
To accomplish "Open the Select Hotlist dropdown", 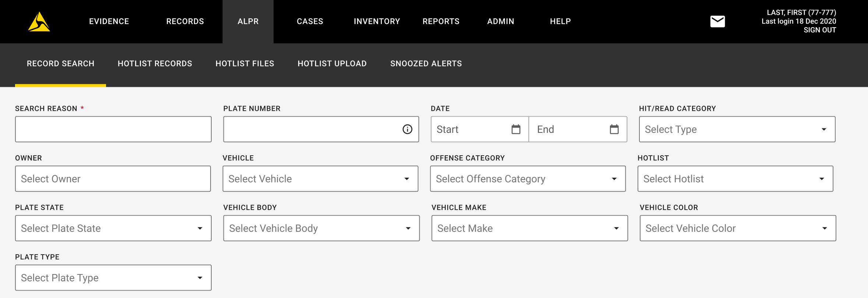I will 735,179.
